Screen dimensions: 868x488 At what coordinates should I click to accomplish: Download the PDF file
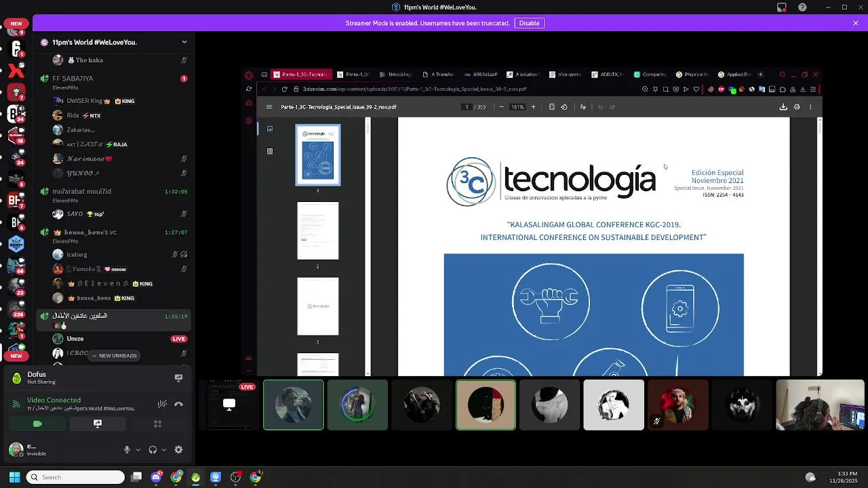[x=783, y=107]
